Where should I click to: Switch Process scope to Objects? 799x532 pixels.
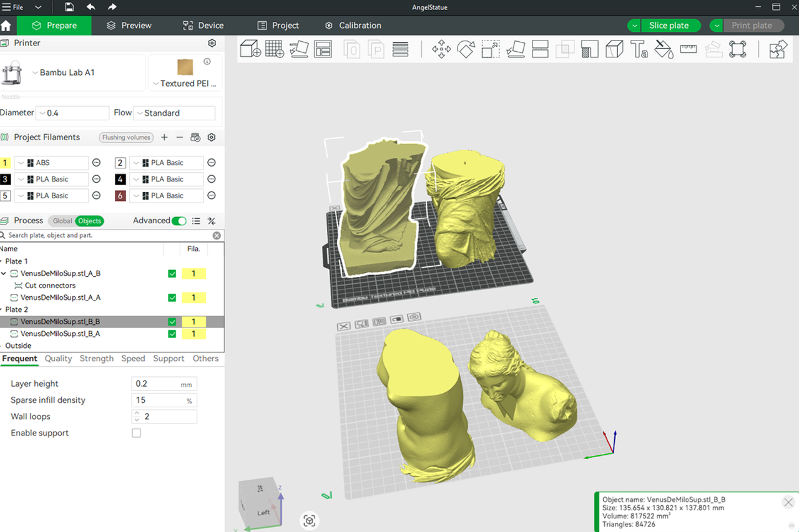[89, 221]
